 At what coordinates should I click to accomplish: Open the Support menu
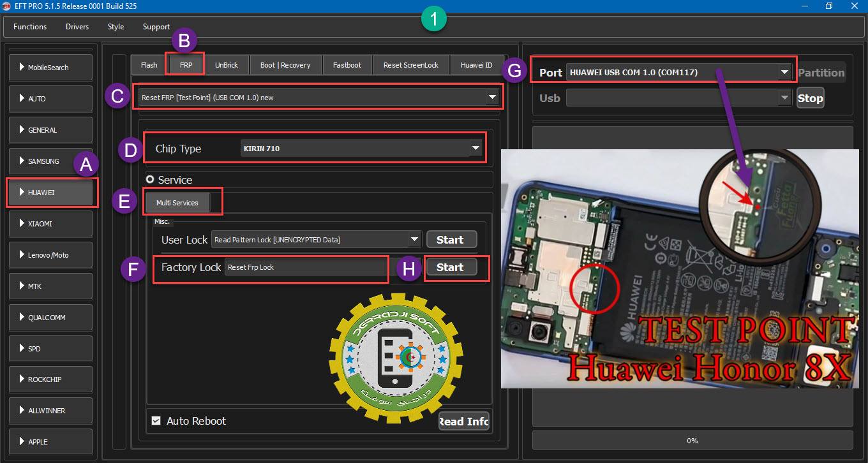(x=156, y=27)
